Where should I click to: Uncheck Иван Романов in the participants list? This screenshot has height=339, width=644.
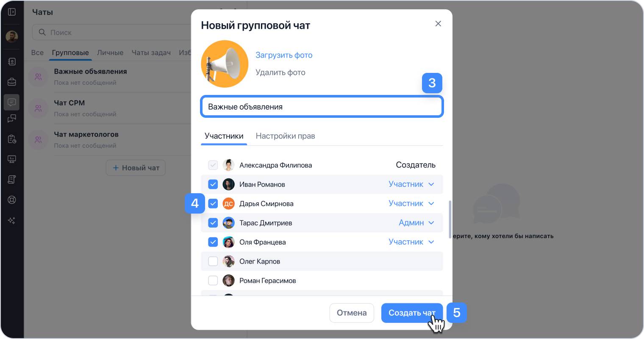[213, 184]
